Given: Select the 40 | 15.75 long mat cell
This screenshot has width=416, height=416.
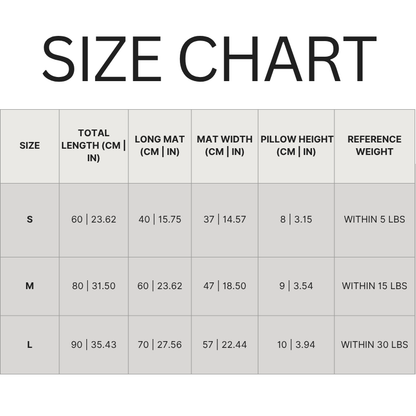Looking at the screenshot, I should [160, 219].
